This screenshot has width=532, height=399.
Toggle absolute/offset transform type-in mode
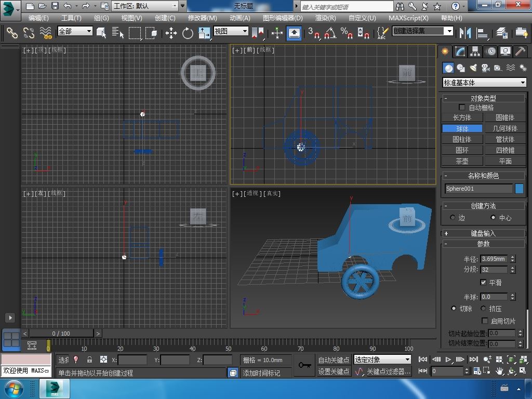tap(103, 360)
